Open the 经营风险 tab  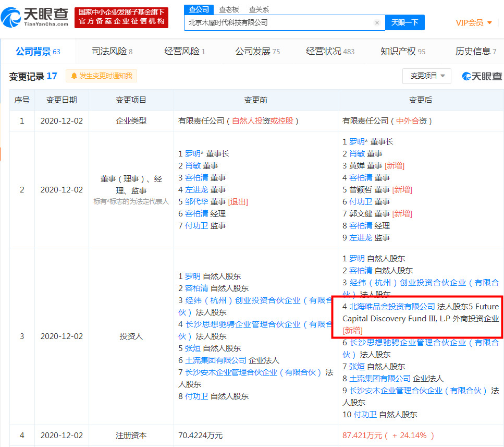coord(185,52)
